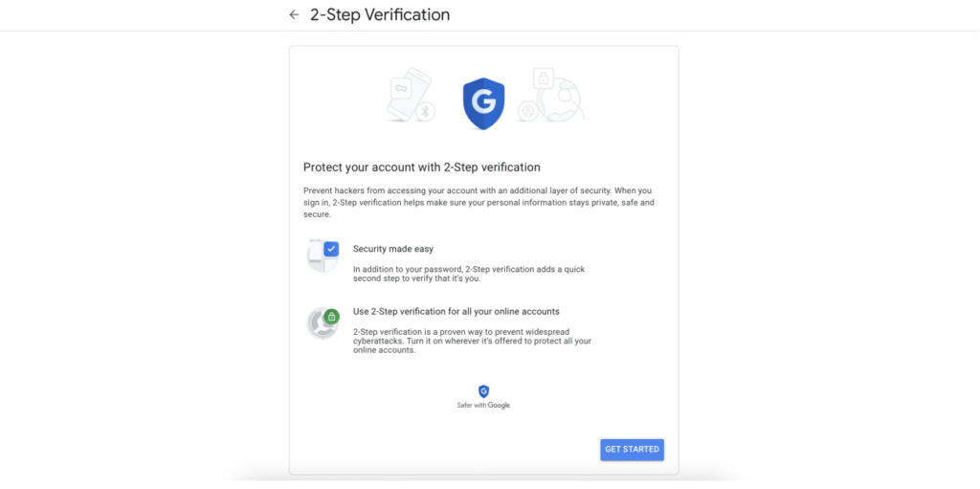The height and width of the screenshot is (489, 980).
Task: Click the 'Safer with Google' text
Action: [x=483, y=406]
